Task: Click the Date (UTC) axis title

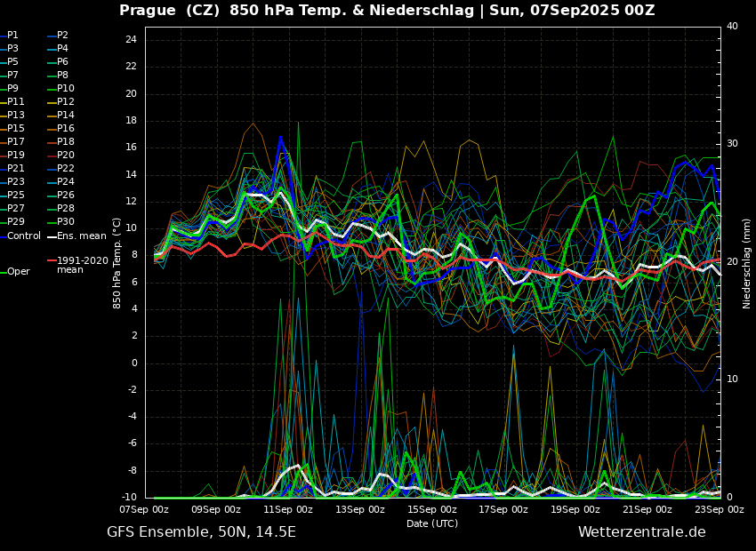Action: coord(432,523)
